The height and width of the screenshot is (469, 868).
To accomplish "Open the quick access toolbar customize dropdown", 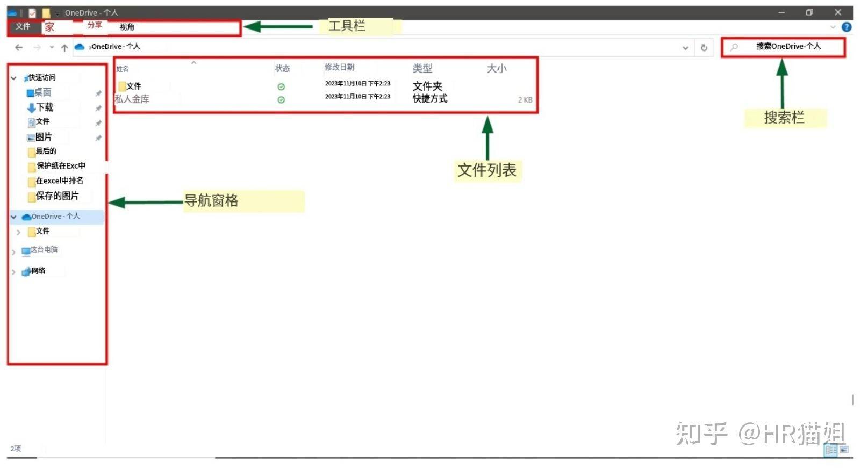I will click(x=58, y=14).
